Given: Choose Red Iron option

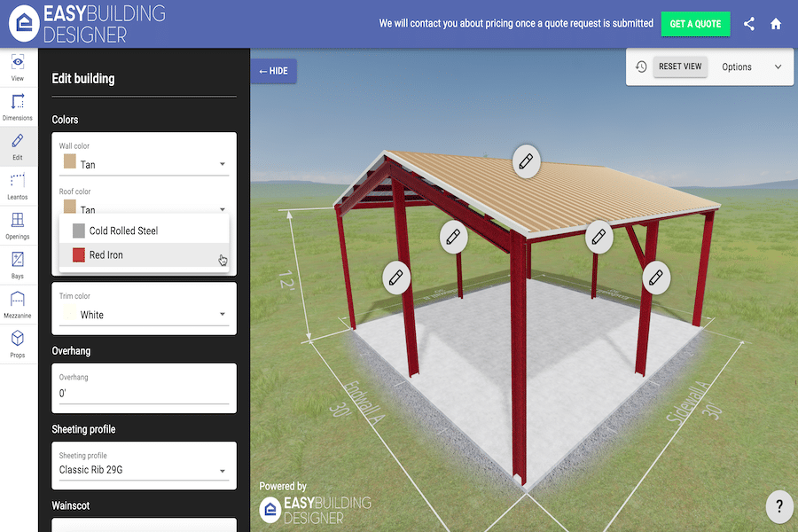Looking at the screenshot, I should (144, 254).
